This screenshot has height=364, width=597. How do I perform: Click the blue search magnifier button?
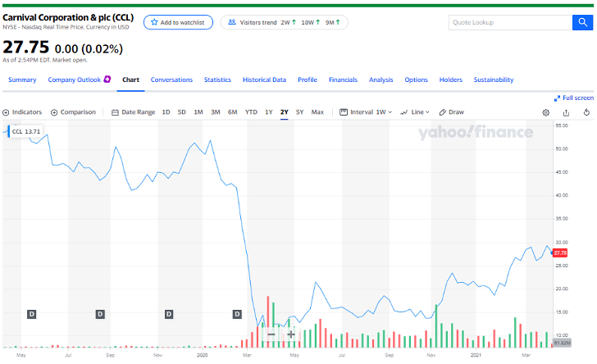[x=583, y=23]
